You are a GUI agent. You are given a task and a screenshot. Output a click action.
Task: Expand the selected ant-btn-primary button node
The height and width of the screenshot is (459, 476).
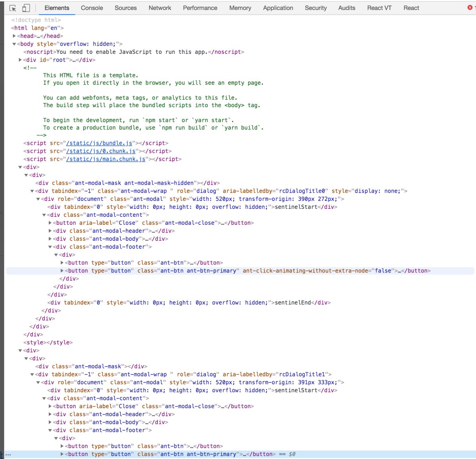[x=62, y=454]
